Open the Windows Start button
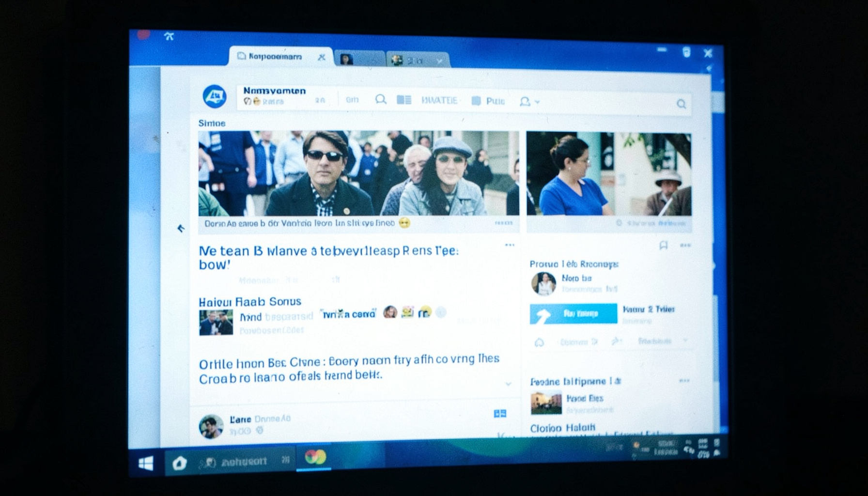Screen dimensions: 868x496 point(146,464)
